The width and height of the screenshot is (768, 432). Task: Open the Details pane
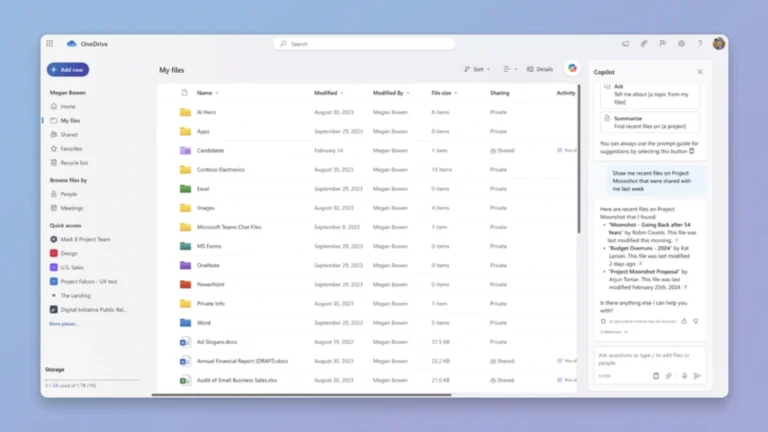click(x=540, y=69)
